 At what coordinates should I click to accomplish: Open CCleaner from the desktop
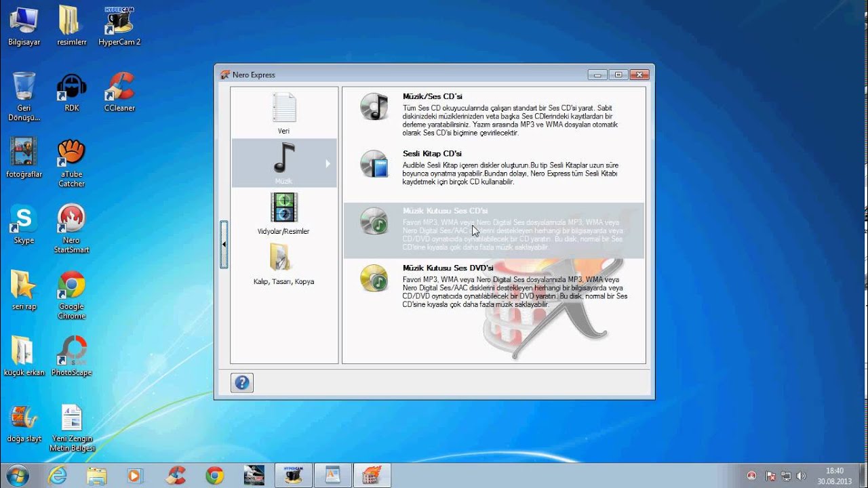click(x=119, y=88)
